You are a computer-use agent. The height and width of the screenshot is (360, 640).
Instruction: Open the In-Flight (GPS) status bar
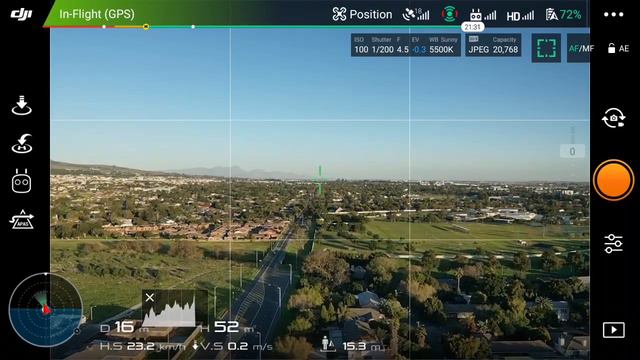(x=97, y=14)
